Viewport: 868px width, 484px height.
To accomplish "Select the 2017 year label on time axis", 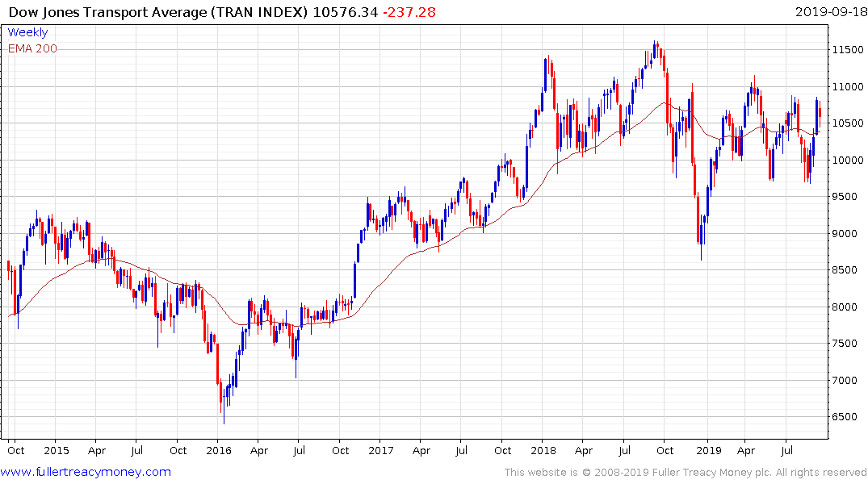I will 381,450.
